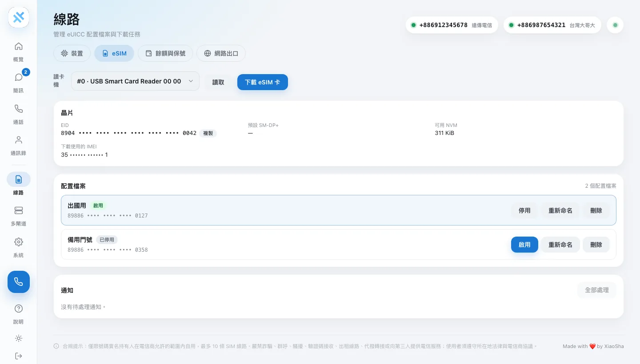Rename the 出國用 profile
Screen dimensions: 640x364
tap(560, 210)
